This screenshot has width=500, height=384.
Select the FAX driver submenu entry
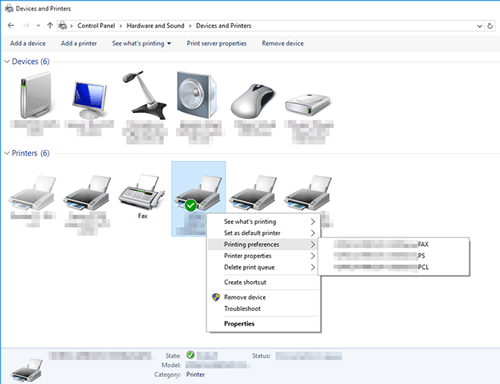click(394, 244)
